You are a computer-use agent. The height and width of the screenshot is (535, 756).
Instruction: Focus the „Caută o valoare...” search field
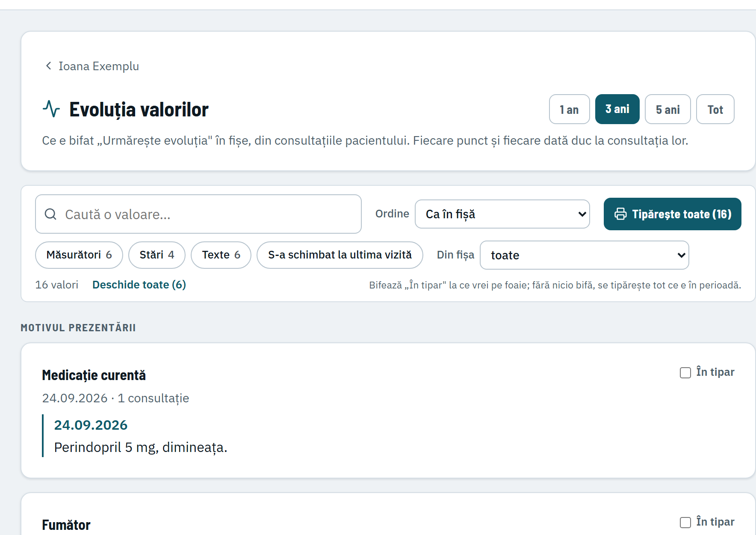[198, 214]
